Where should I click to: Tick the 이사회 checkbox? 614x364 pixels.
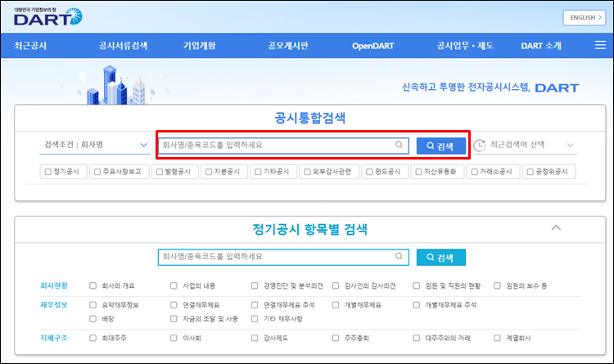coord(174,338)
